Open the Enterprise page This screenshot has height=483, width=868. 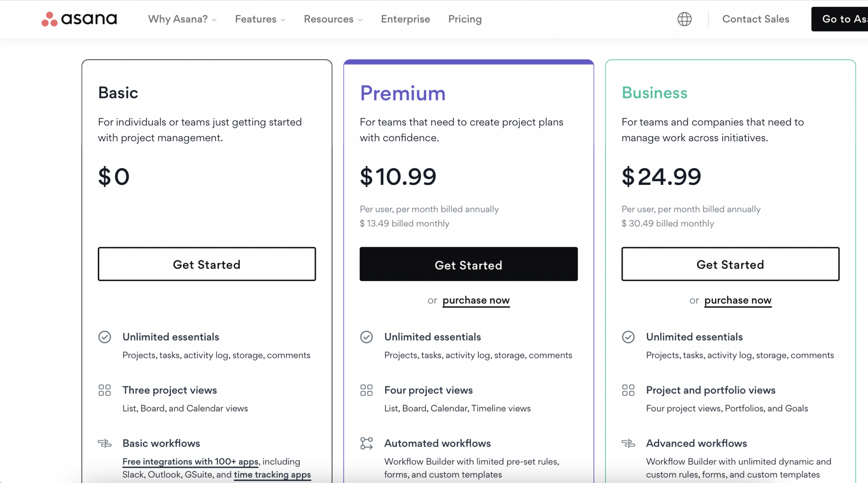coord(406,19)
